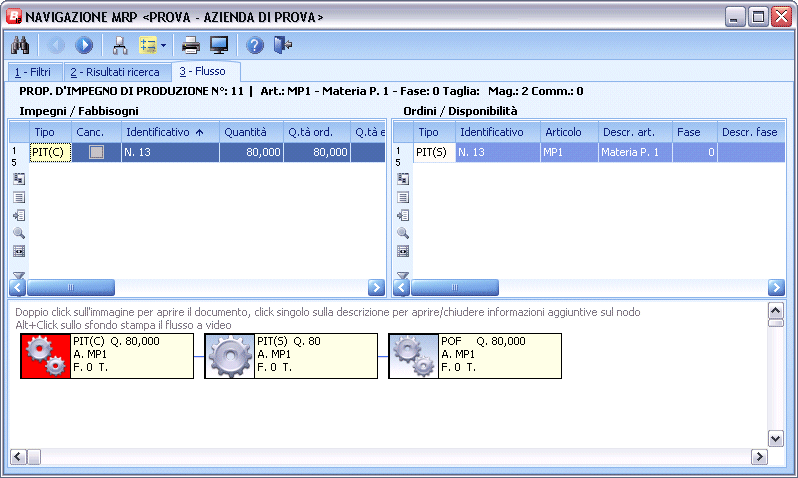Screen dimensions: 798x478
Task: Click the forward navigation arrow icon
Action: (x=84, y=45)
